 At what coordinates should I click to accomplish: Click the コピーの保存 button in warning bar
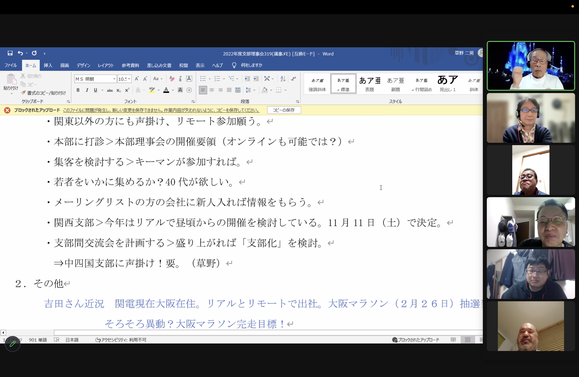pyautogui.click(x=284, y=110)
